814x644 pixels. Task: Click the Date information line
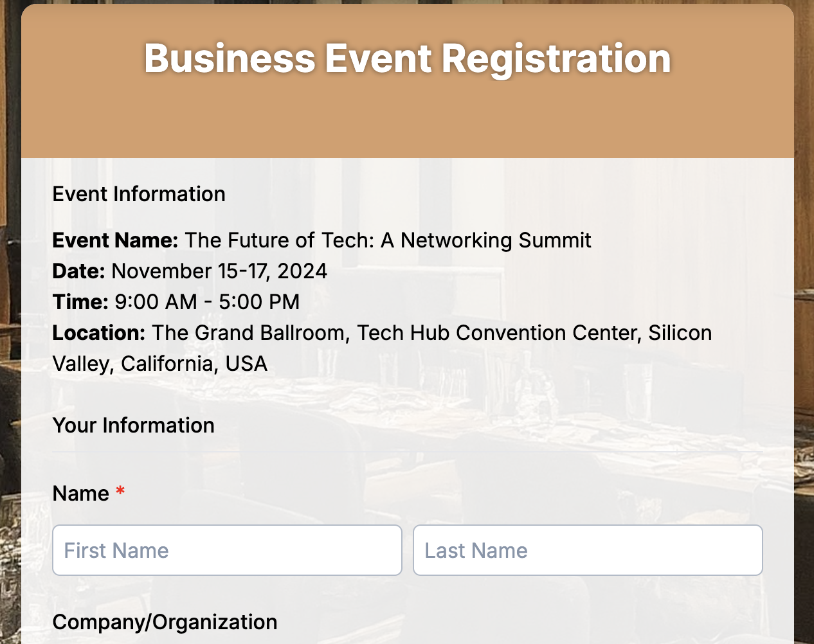190,271
